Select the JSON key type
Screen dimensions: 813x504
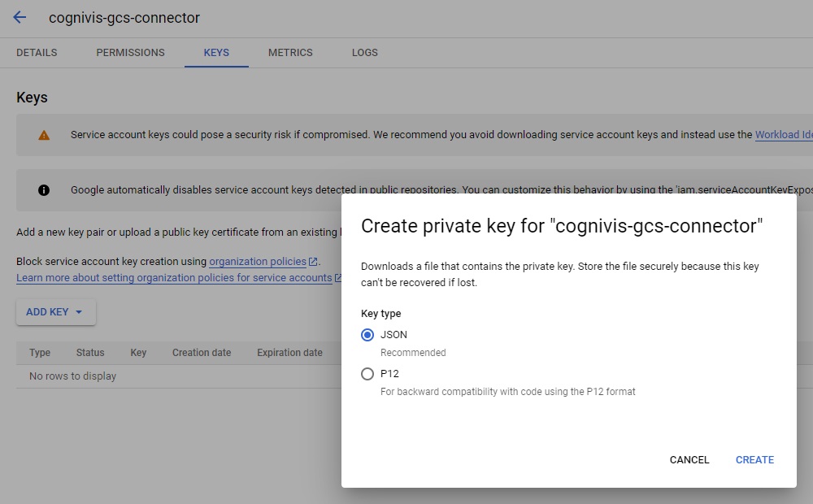click(367, 335)
